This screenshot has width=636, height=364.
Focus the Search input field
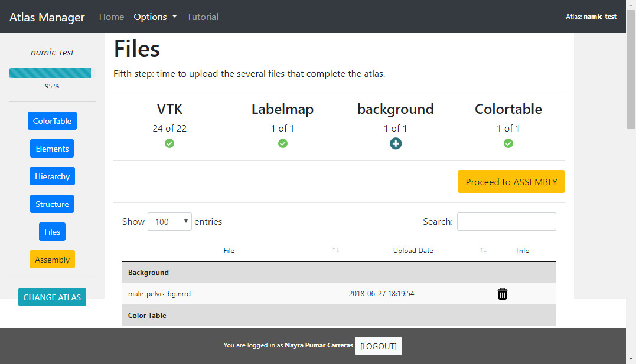coord(506,222)
